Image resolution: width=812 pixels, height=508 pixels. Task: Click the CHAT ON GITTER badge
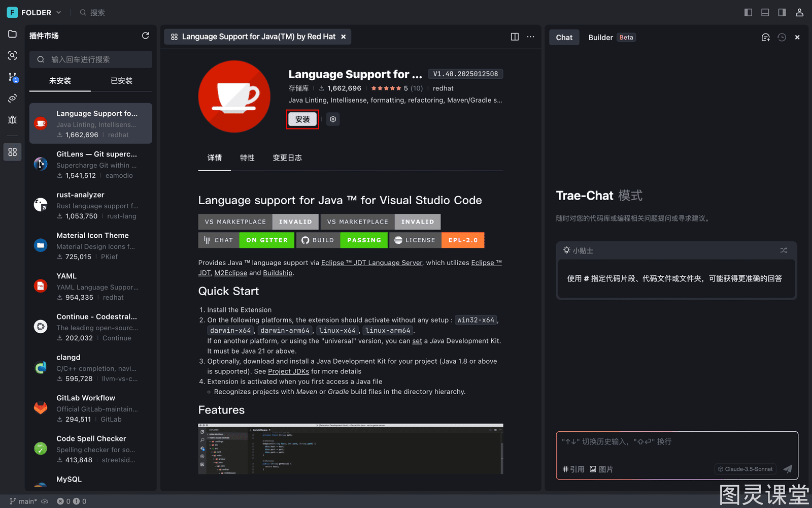click(x=246, y=240)
